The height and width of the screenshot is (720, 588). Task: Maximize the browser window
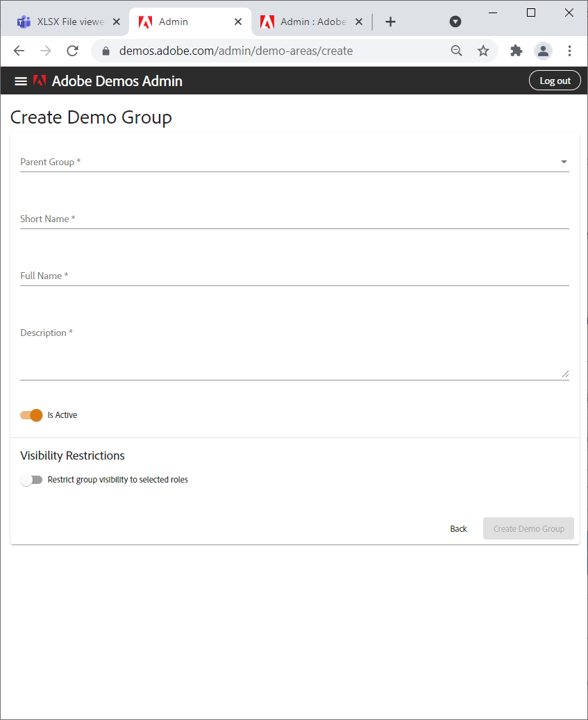pyautogui.click(x=531, y=13)
